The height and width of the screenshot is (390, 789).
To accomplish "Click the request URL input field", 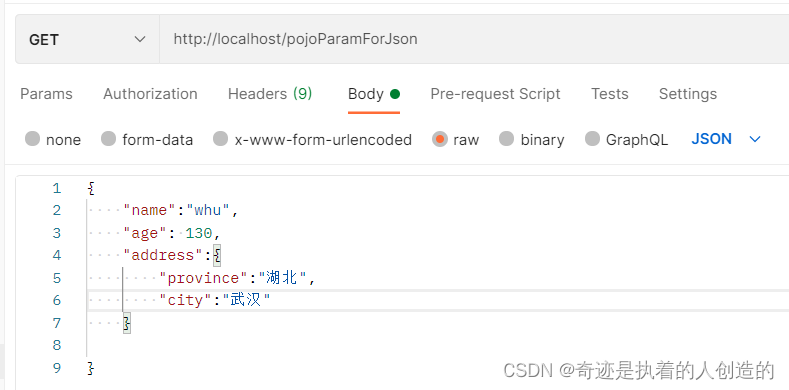I will tap(474, 39).
